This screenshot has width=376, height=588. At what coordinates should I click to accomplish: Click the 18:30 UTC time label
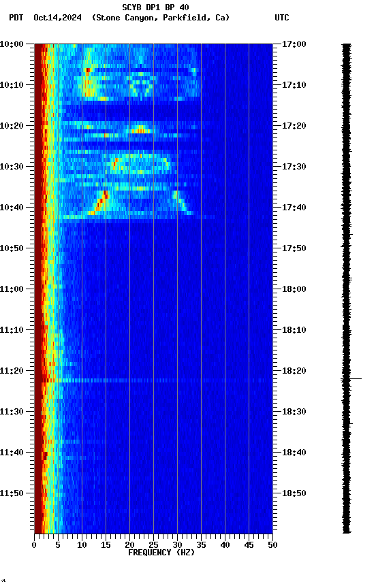coord(294,412)
